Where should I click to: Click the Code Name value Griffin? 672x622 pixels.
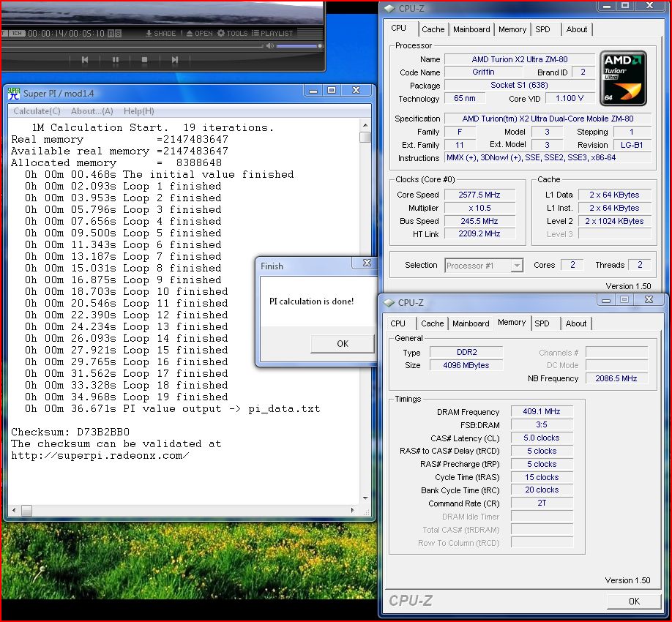(483, 72)
